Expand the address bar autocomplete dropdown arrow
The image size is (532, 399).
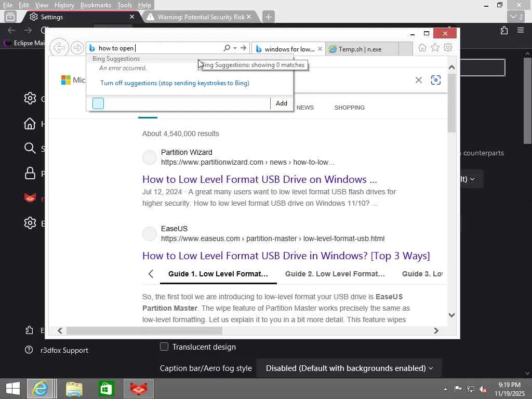tap(235, 48)
